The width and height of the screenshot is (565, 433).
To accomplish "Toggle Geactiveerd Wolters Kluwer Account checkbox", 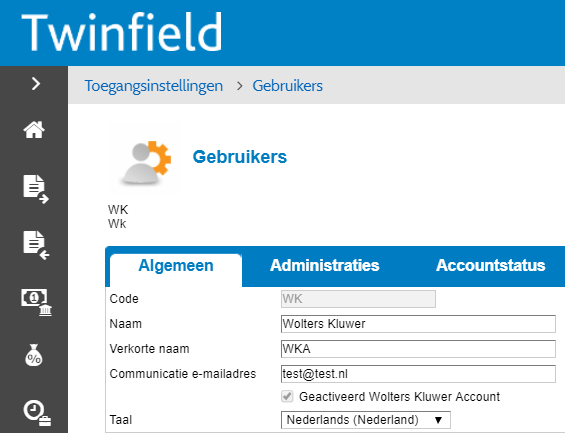I will coord(287,396).
